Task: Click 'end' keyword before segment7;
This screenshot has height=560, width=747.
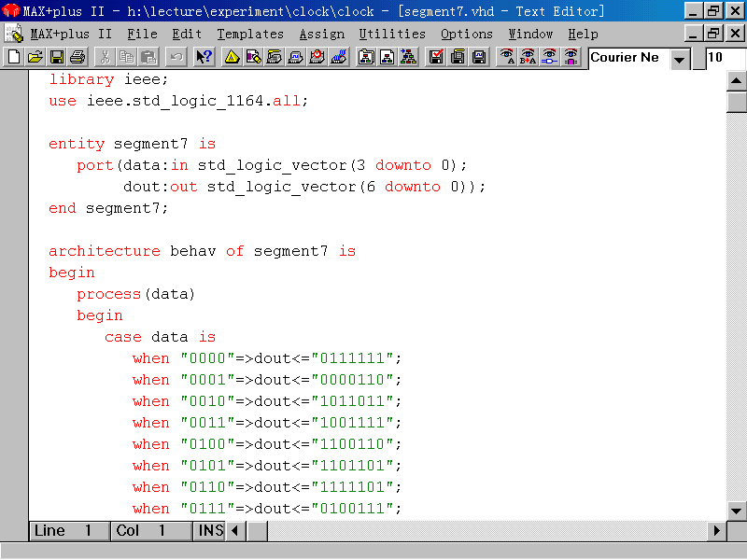Action: [63, 208]
